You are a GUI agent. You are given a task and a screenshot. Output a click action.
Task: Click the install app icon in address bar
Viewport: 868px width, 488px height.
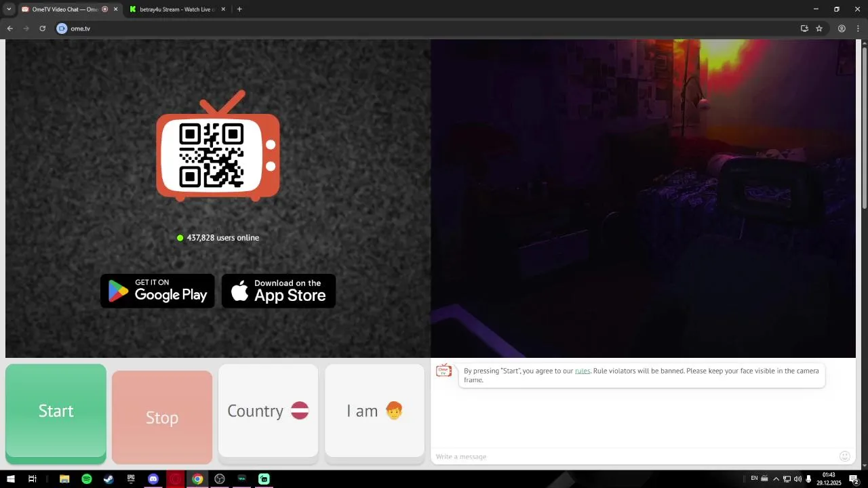click(x=804, y=28)
